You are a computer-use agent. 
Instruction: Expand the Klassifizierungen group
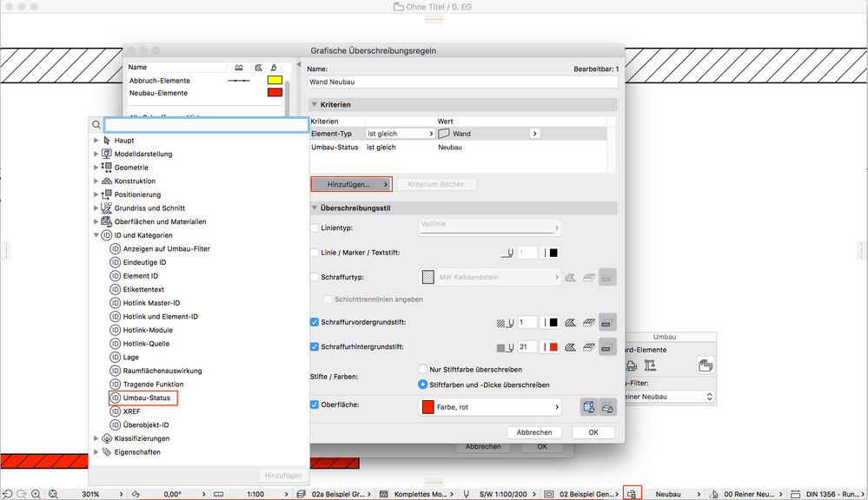pyautogui.click(x=96, y=438)
